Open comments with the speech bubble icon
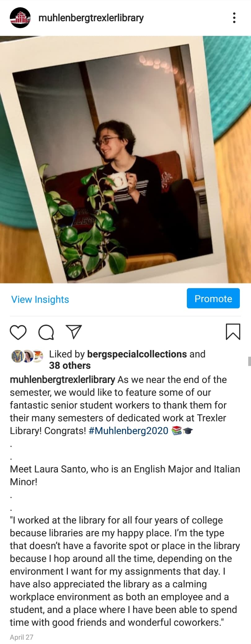The height and width of the screenshot is (644, 251). (46, 332)
